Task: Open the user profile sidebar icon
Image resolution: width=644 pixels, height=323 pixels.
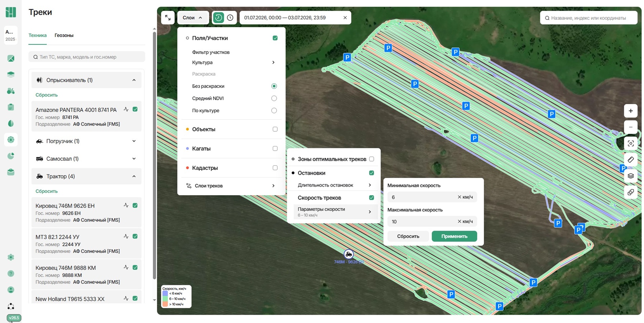Action: pyautogui.click(x=11, y=290)
